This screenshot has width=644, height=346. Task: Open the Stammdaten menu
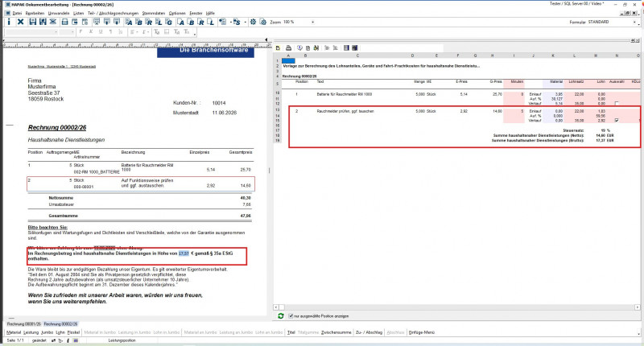[154, 13]
